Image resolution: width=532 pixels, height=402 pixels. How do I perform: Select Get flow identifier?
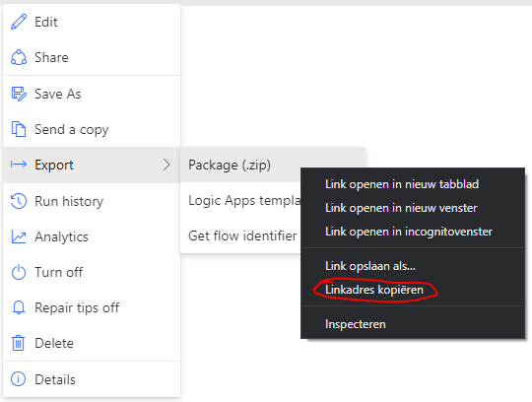242,235
